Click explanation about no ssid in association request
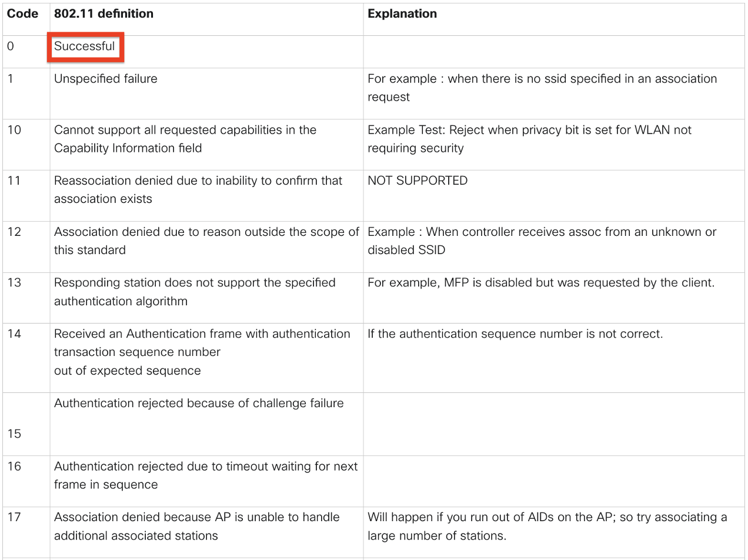This screenshot has width=748, height=560. pos(542,88)
